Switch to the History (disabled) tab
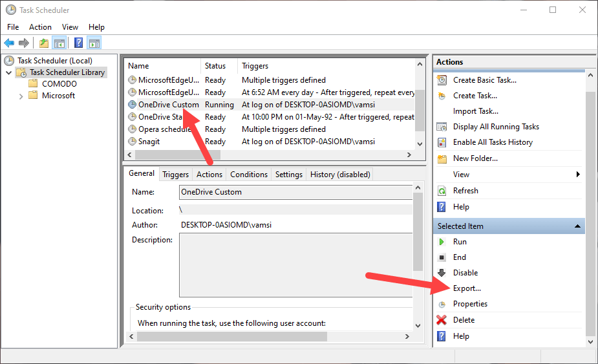 [340, 175]
